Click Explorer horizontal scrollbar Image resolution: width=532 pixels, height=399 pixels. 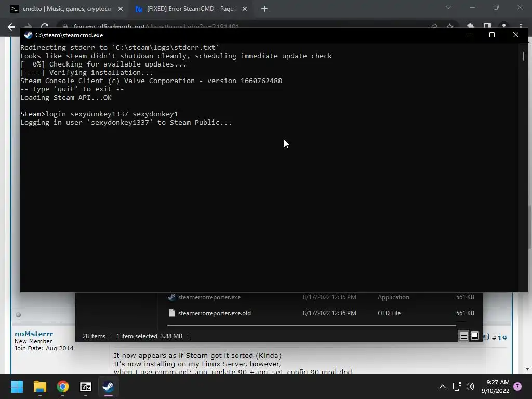(x=312, y=326)
